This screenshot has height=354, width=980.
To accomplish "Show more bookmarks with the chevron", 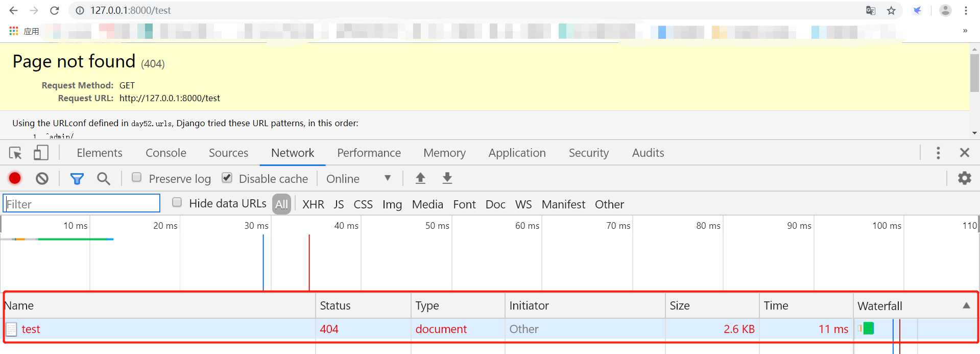I will coord(965,31).
